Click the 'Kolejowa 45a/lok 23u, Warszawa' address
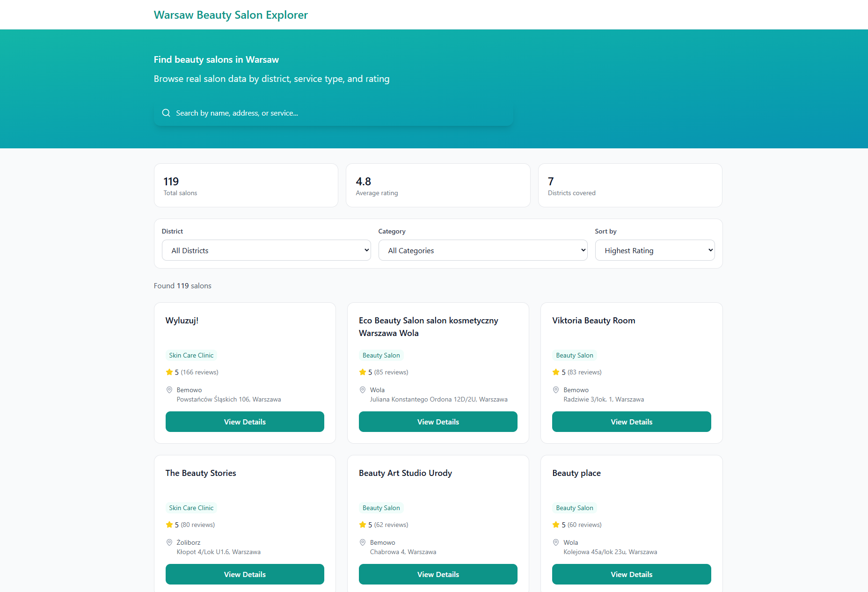The width and height of the screenshot is (868, 592). (x=610, y=552)
